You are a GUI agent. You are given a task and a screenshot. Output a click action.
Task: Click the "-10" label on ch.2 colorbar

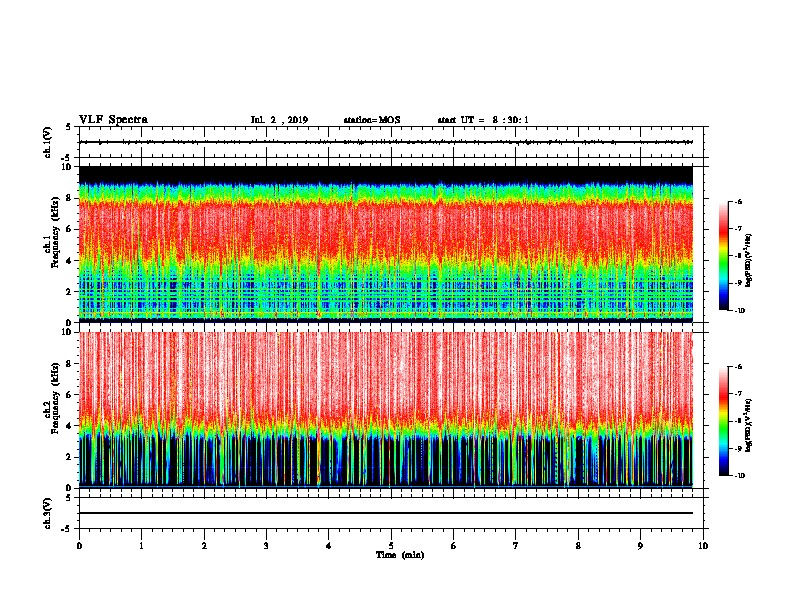(x=739, y=475)
